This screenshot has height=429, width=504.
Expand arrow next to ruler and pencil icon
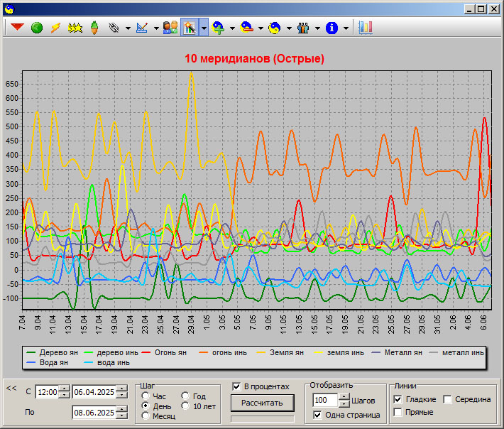click(156, 28)
